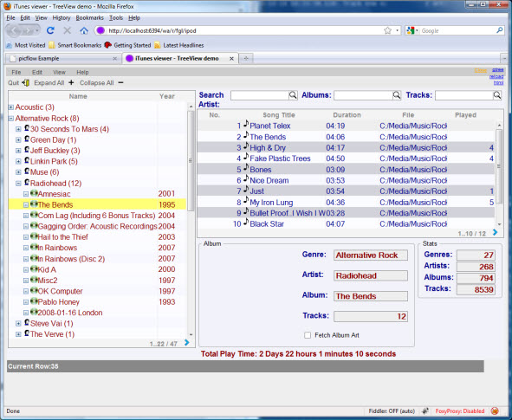Screen dimensions: 512x420
Task: Click the Firefox stop loading icon
Action: pyautogui.click(x=68, y=30)
